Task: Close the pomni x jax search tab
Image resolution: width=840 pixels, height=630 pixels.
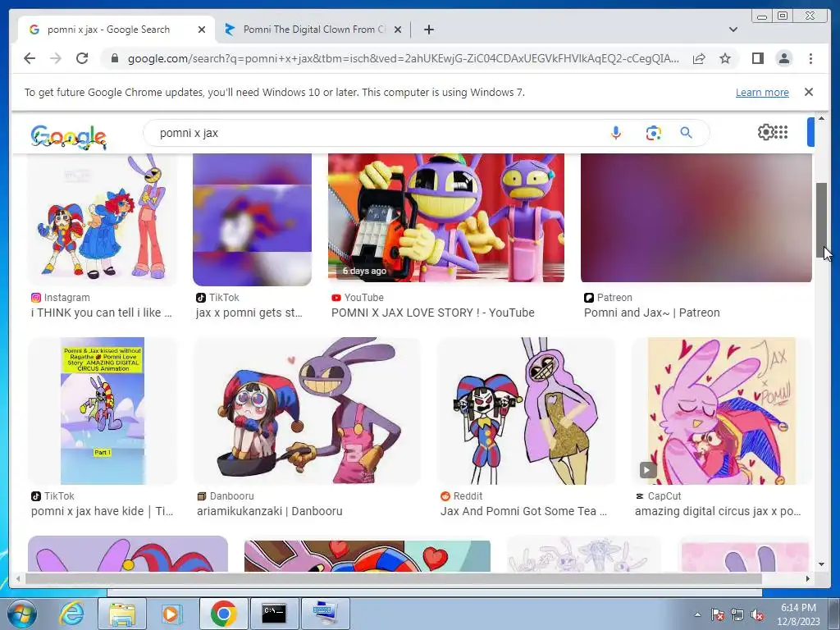Action: point(202,30)
